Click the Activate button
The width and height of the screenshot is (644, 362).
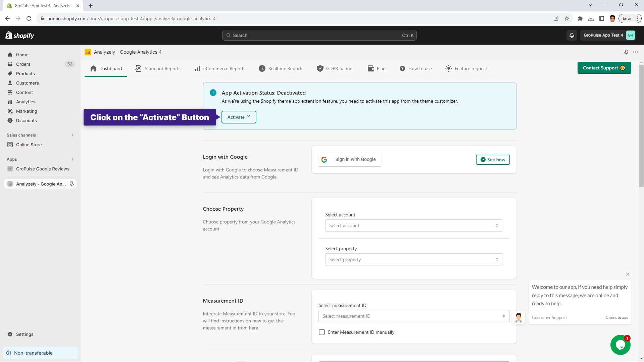click(239, 117)
